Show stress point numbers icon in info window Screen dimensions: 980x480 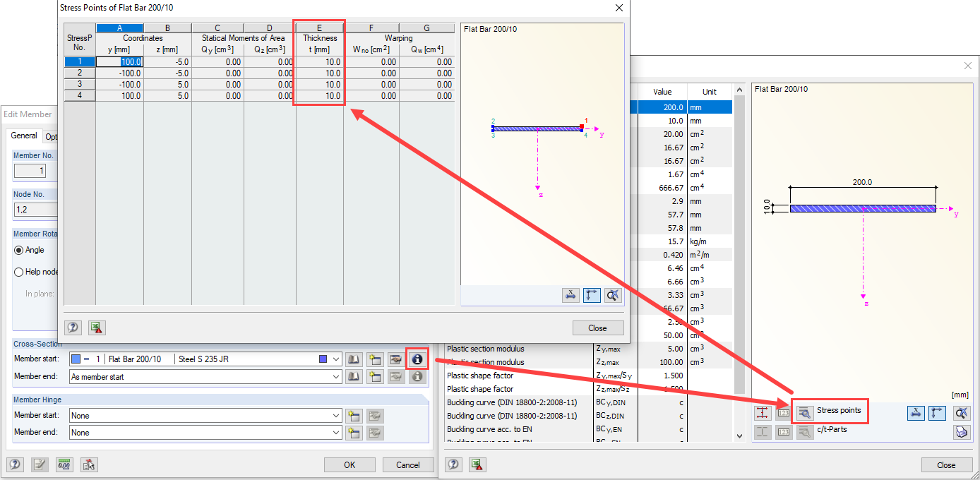tap(784, 413)
